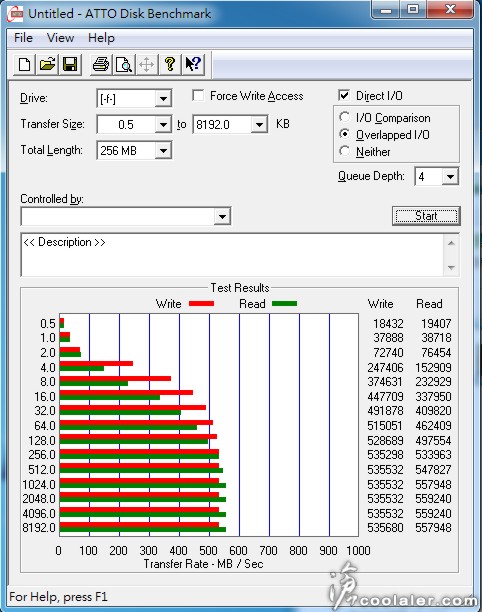The height and width of the screenshot is (612, 482).
Task: Expand Transfer Size start value 0.5 dropdown
Action: pos(163,125)
